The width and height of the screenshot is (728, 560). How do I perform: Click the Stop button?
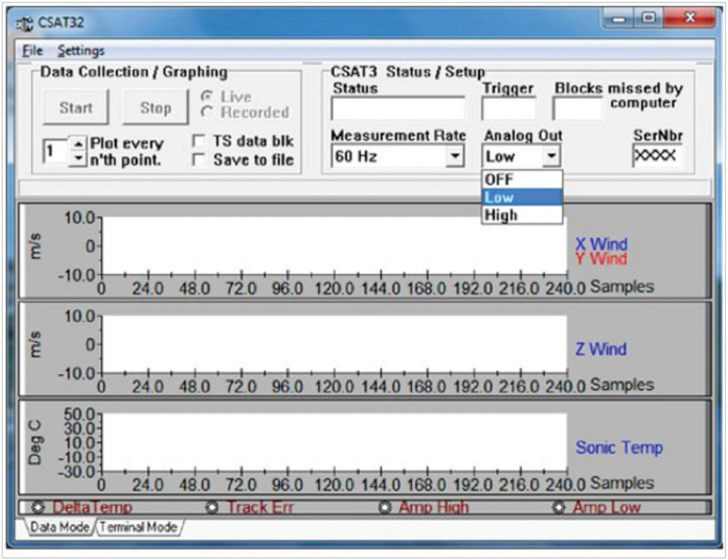(155, 108)
